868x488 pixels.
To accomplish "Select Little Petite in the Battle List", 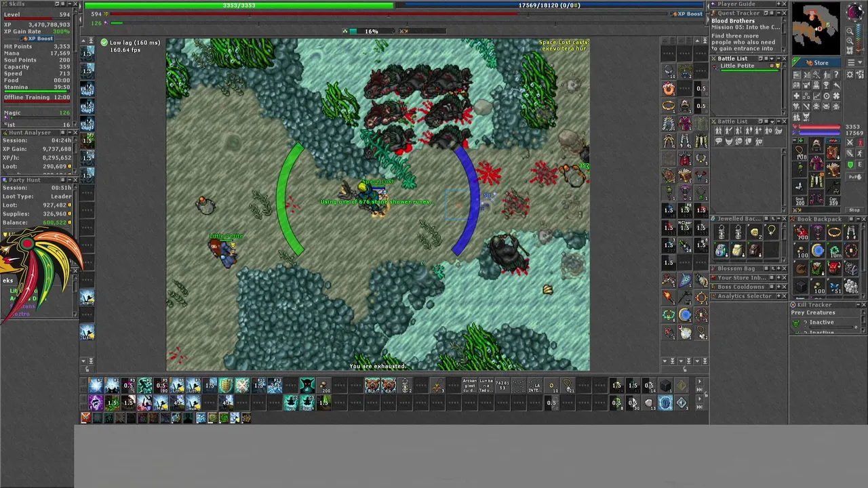I will coord(746,68).
